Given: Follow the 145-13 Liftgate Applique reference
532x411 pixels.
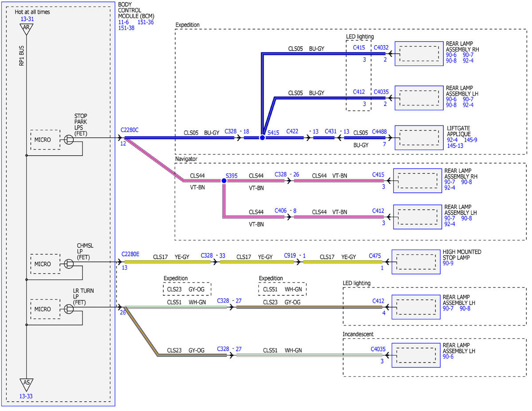Looking at the screenshot, I should pos(456,146).
